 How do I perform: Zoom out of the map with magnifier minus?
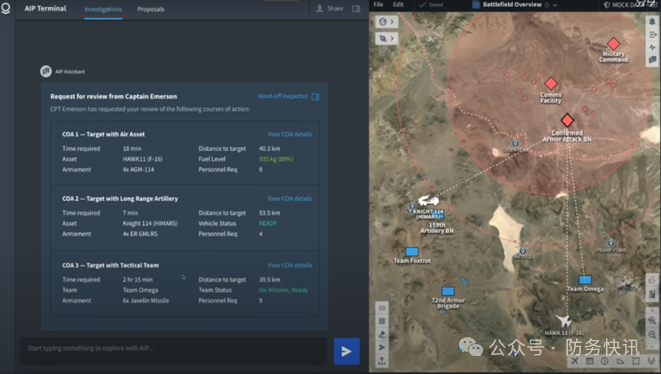pos(652,334)
